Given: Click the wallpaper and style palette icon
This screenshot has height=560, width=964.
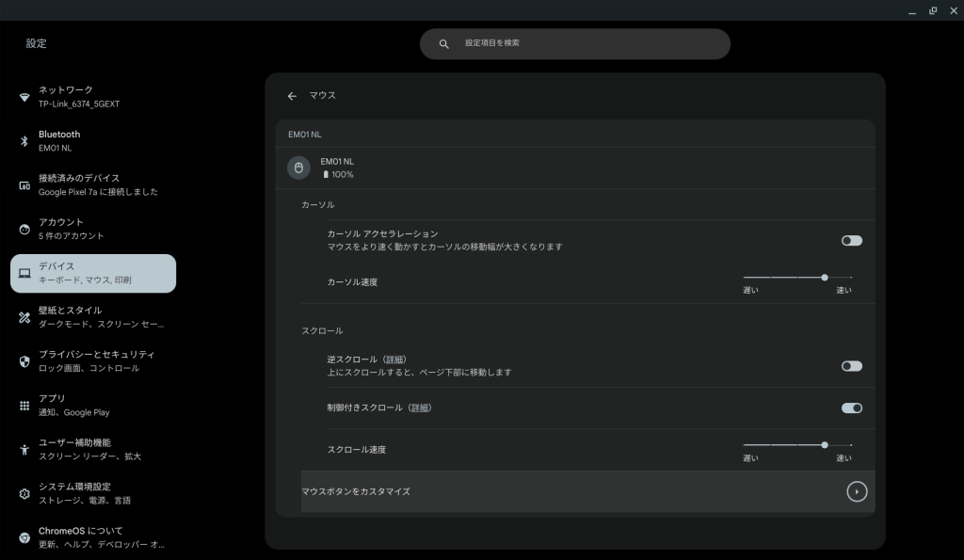Looking at the screenshot, I should pos(24,317).
